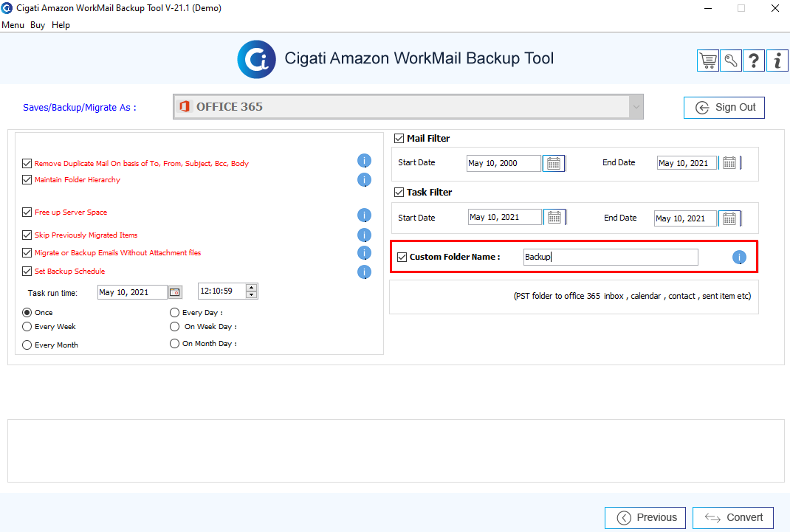Click the info 'i' toolbar icon
The width and height of the screenshot is (790, 532).
tap(777, 61)
